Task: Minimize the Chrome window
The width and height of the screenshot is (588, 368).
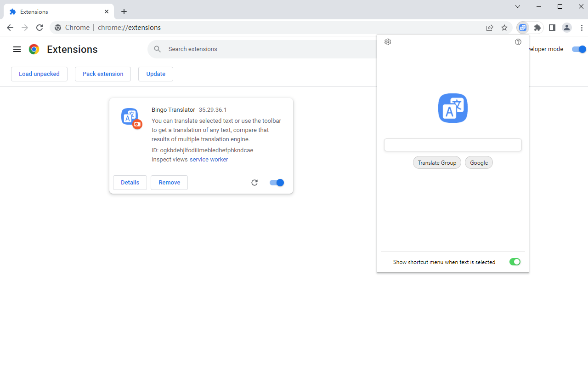Action: pyautogui.click(x=539, y=6)
